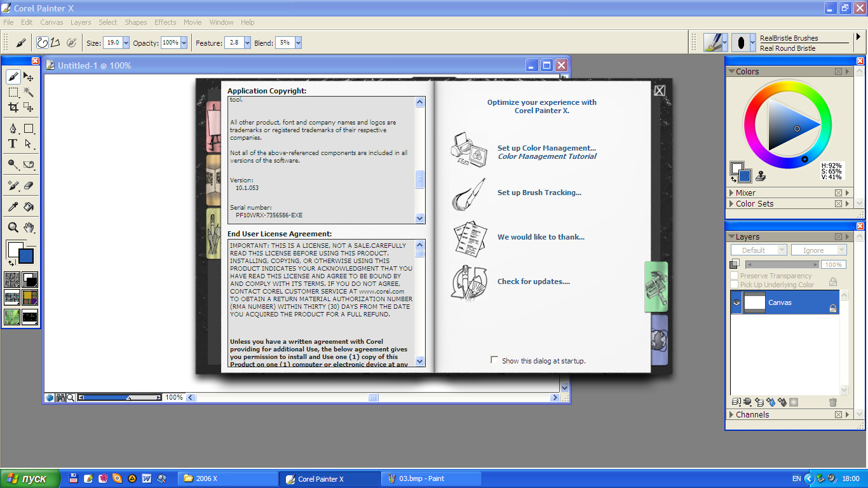Open the brush Size dropdown
The width and height of the screenshot is (868, 488).
tap(125, 43)
